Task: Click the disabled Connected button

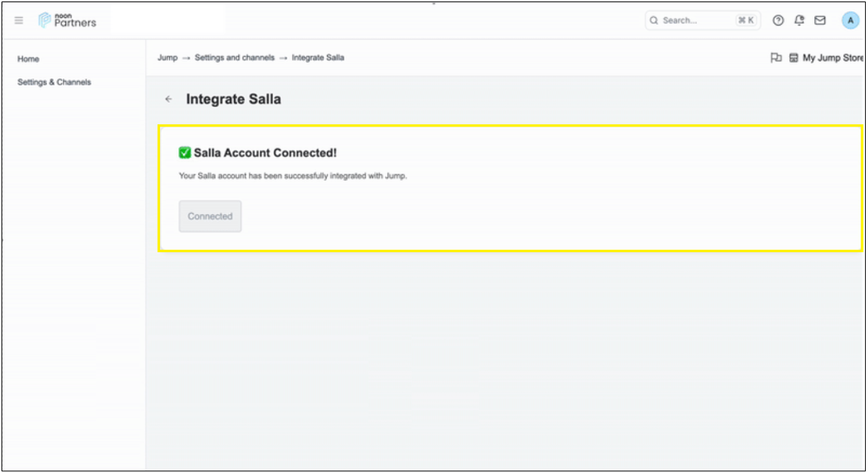Action: pos(210,216)
